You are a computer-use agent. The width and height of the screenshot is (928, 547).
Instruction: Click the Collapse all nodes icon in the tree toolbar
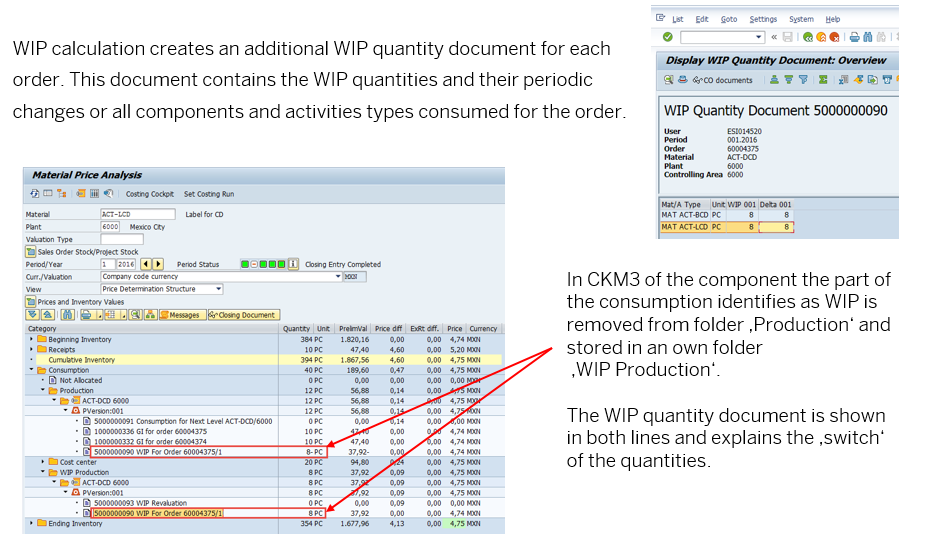47,315
